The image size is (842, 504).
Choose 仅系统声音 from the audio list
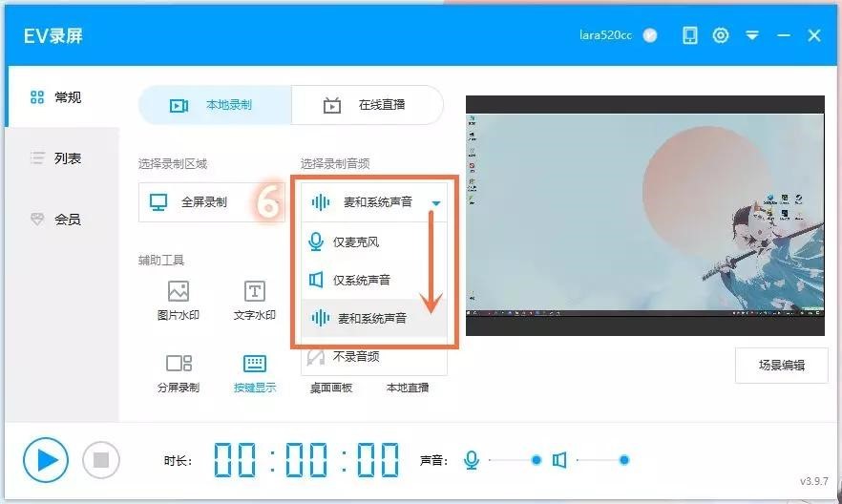tap(374, 280)
